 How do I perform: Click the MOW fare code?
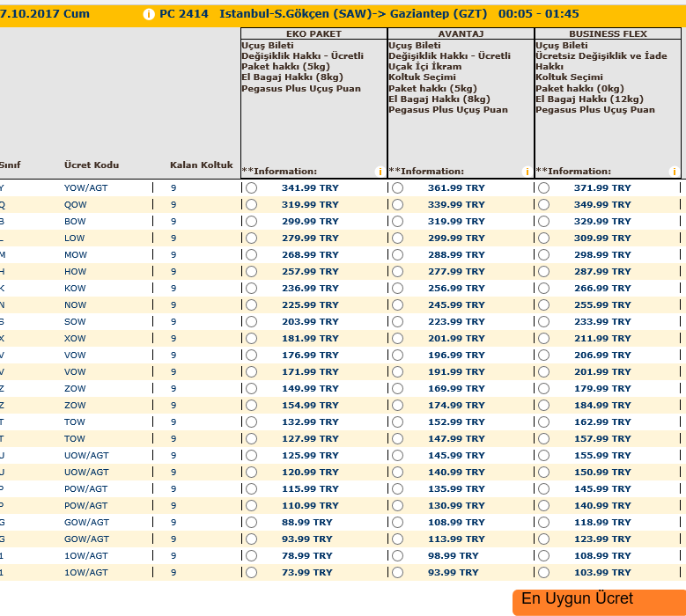click(x=75, y=255)
